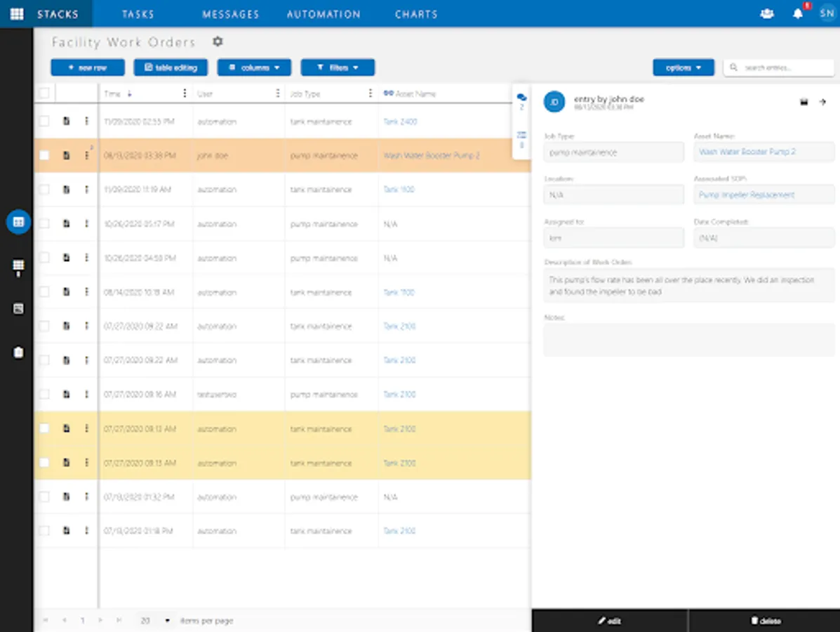Check the box for Tank 2400 row
840x632 pixels.
tap(44, 121)
